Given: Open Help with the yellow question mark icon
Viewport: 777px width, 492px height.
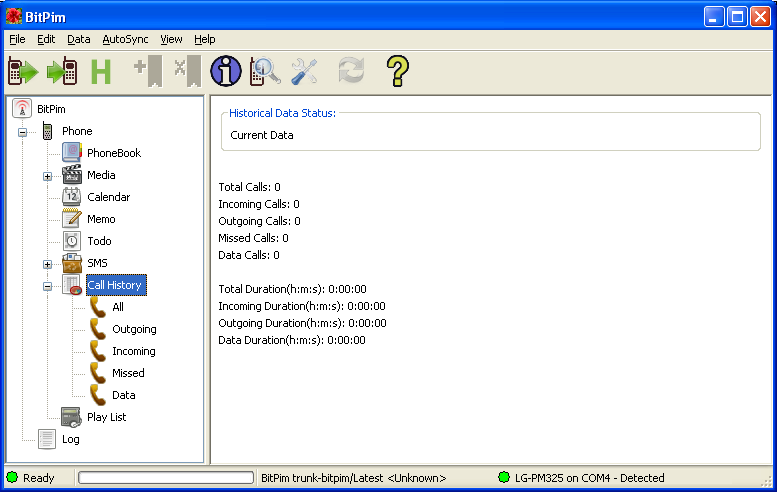Looking at the screenshot, I should 397,71.
